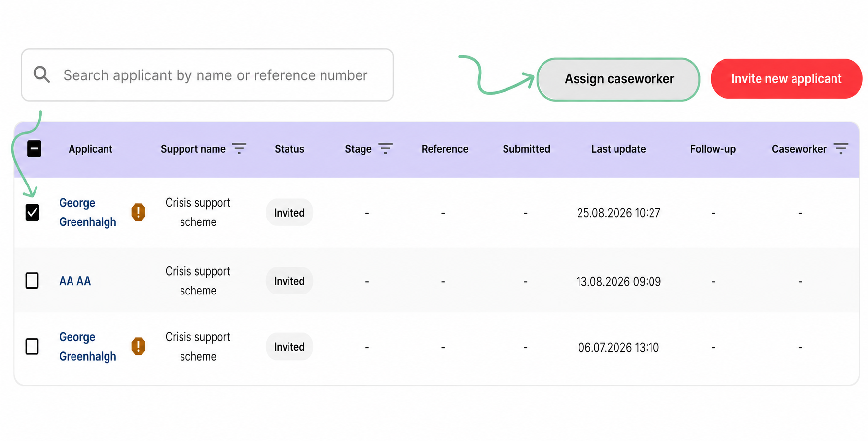
Task: Focus the applicant search input field
Action: (x=207, y=75)
